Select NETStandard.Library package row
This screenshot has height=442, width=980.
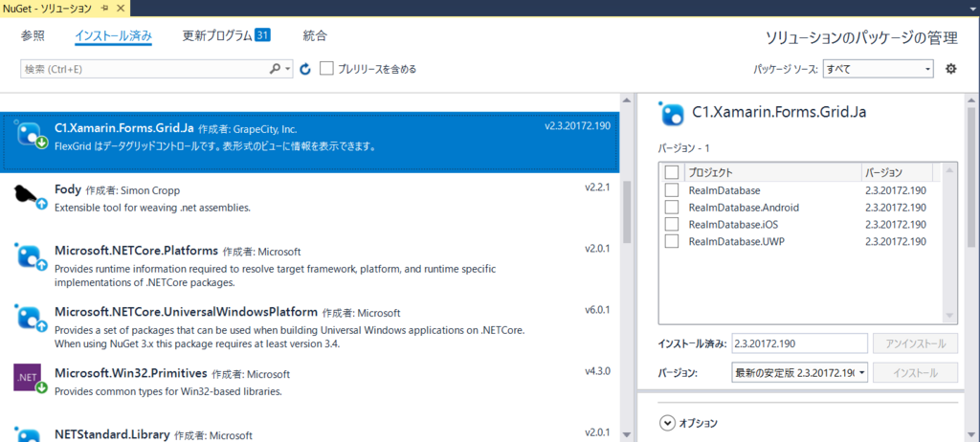tap(310, 431)
